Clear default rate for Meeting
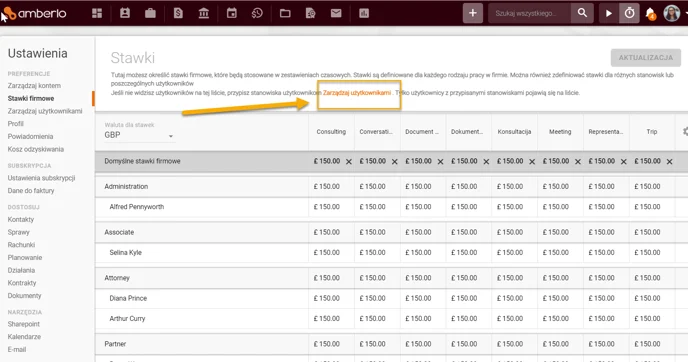This screenshot has width=688, height=362. [578, 161]
